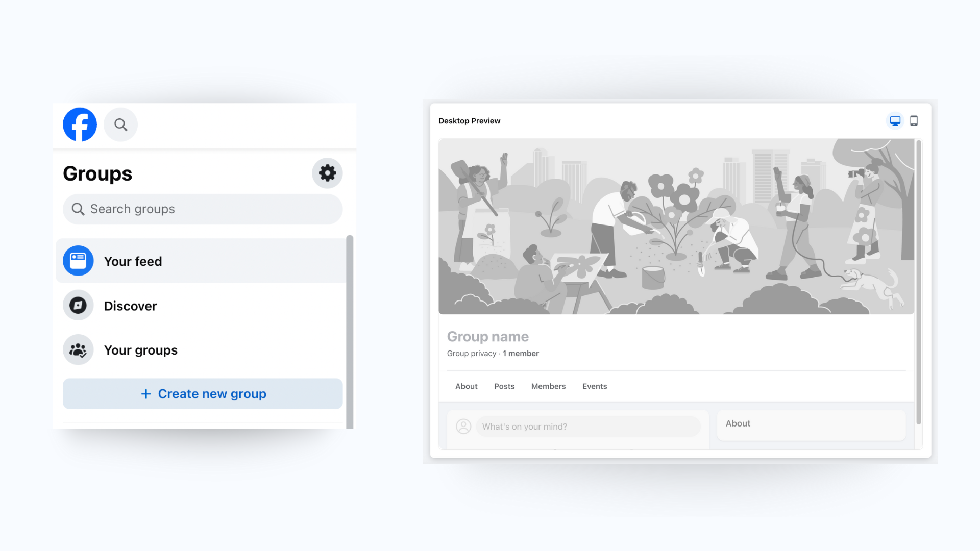Switch to desktop preview icon

(895, 121)
